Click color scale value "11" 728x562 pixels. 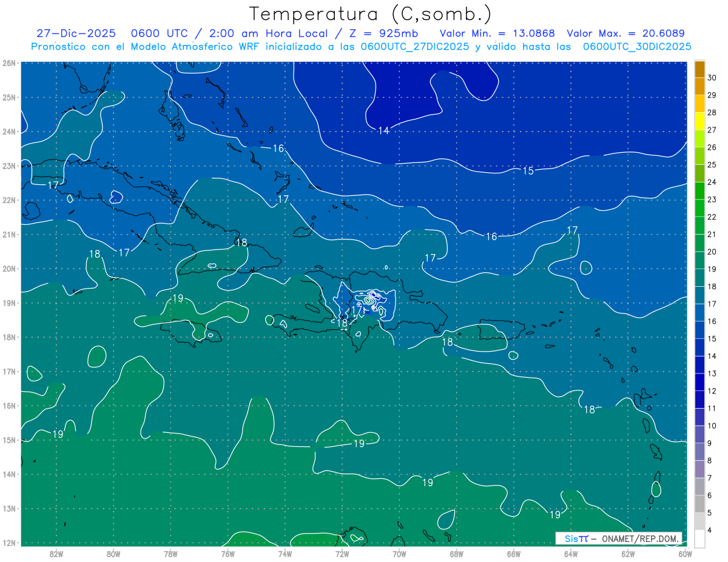click(x=712, y=409)
